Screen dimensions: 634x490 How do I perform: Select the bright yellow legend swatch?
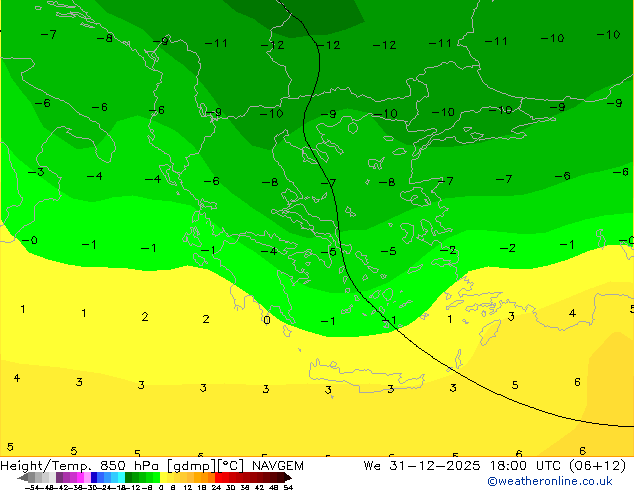(x=163, y=477)
